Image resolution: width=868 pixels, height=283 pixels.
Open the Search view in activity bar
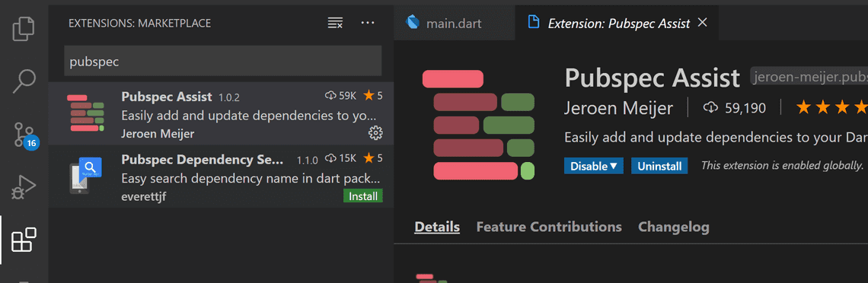pos(24,81)
